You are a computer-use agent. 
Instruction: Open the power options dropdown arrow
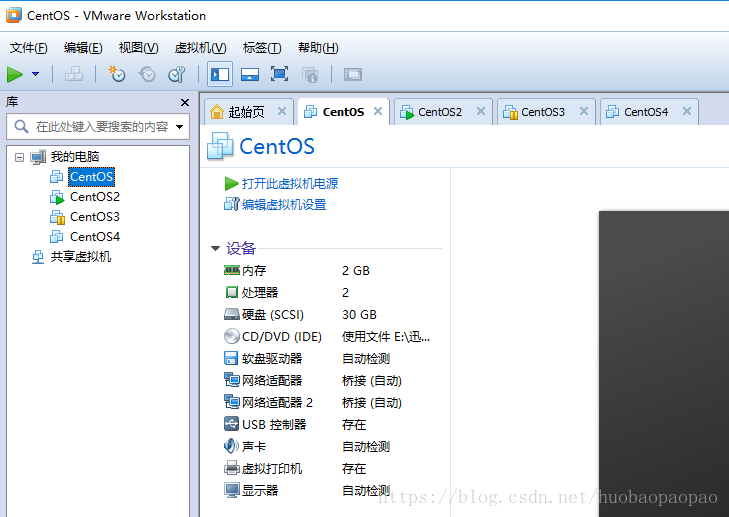click(35, 74)
